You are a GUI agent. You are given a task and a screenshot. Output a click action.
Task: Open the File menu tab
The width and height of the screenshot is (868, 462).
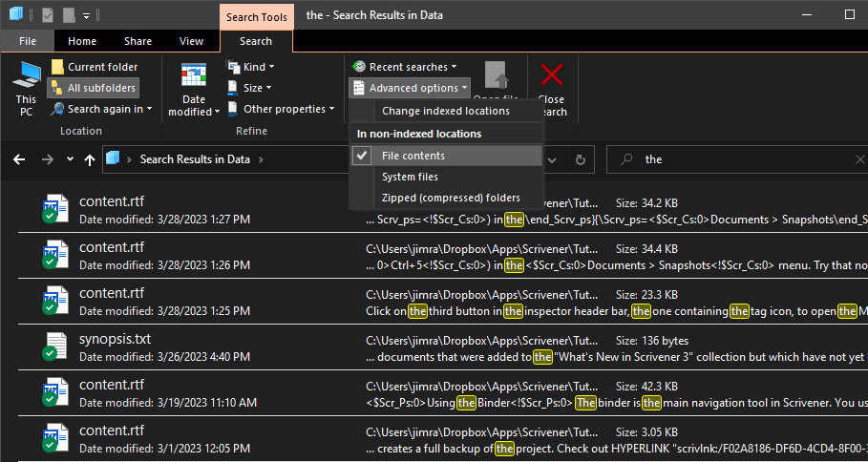coord(28,41)
